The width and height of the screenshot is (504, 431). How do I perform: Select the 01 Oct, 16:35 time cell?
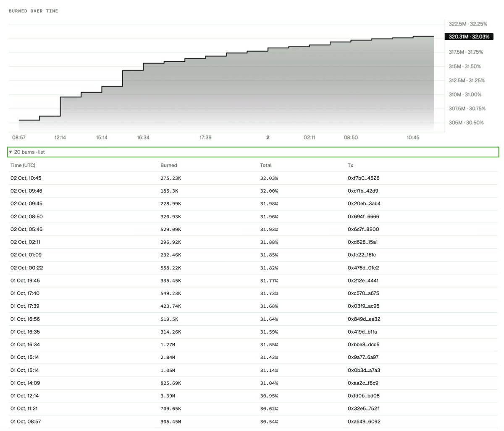(x=25, y=332)
